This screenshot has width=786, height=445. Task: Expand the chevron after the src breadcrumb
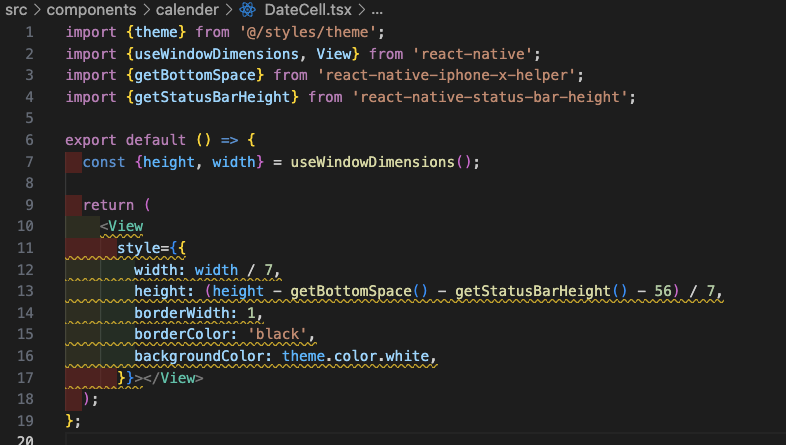point(37,10)
